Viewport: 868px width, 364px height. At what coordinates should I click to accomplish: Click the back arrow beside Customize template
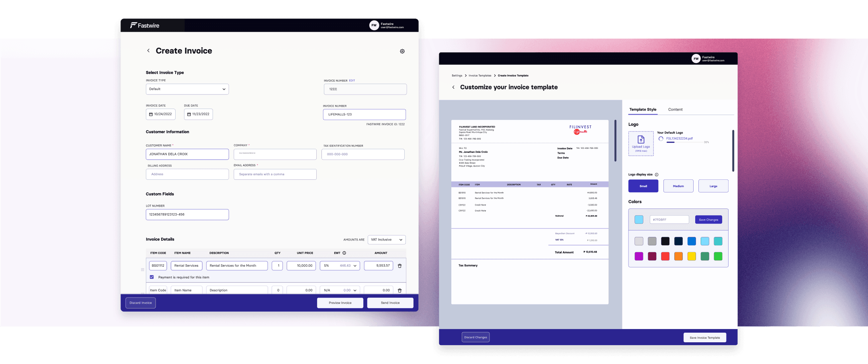click(453, 87)
